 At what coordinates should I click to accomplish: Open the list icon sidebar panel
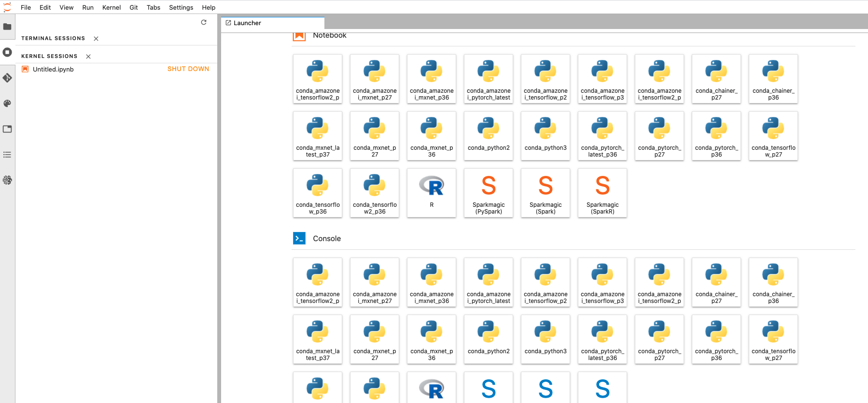pos(7,155)
